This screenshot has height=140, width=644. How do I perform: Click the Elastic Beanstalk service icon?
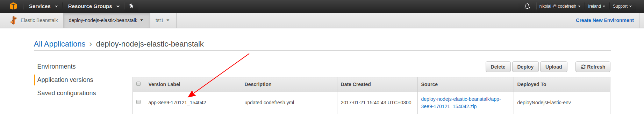point(14,20)
